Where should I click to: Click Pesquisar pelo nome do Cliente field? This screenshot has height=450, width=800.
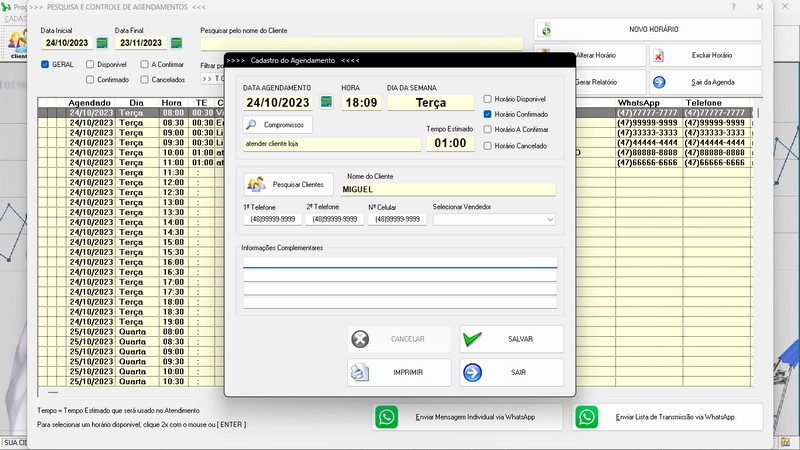tap(361, 43)
